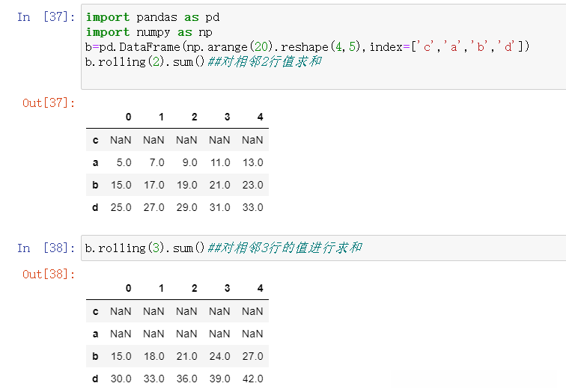Click the cell with value 42.0

click(253, 379)
